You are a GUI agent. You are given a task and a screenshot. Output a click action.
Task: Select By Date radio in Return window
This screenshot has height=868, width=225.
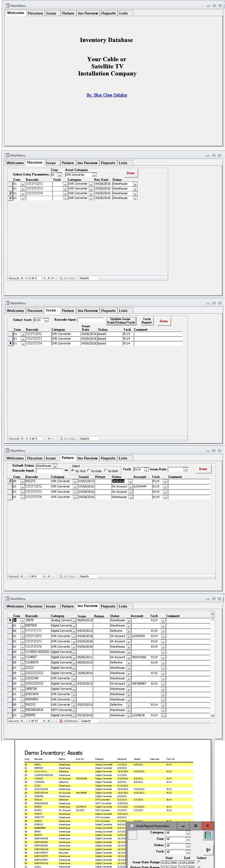pos(89,470)
